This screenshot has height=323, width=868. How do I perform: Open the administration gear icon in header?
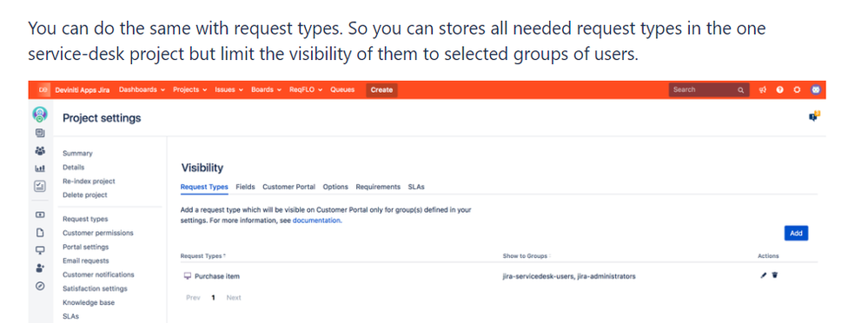(797, 89)
